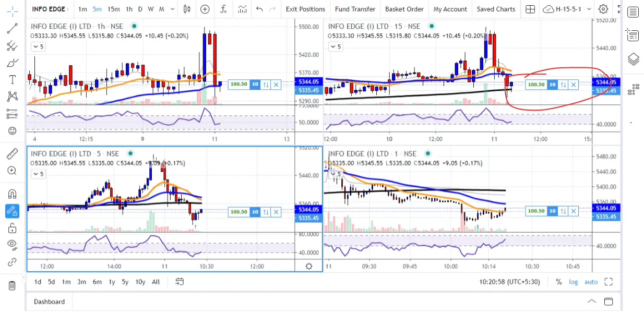644x312 pixels.
Task: Click the INFO EDGE symbol search field
Action: [x=49, y=9]
